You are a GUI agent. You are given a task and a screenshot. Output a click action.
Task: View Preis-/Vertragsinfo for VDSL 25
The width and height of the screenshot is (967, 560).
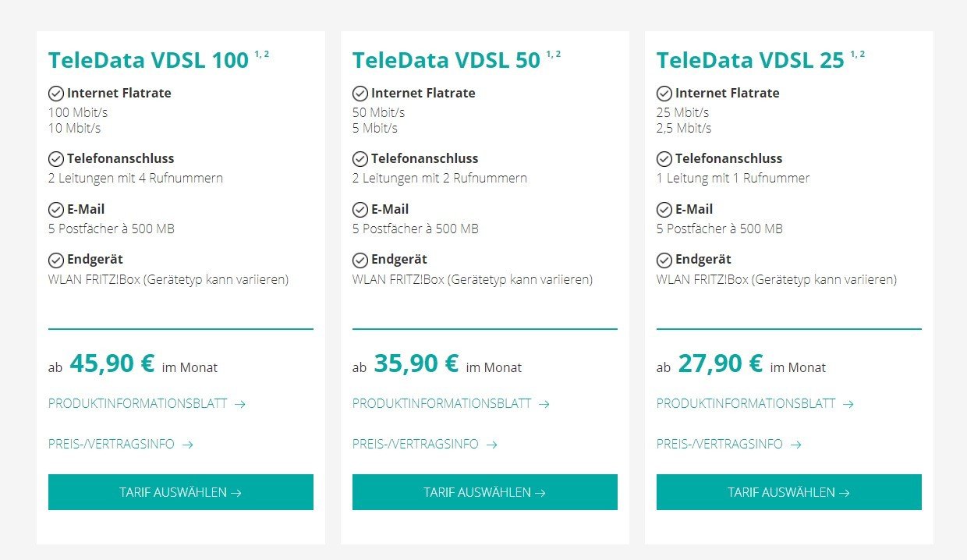click(x=729, y=445)
